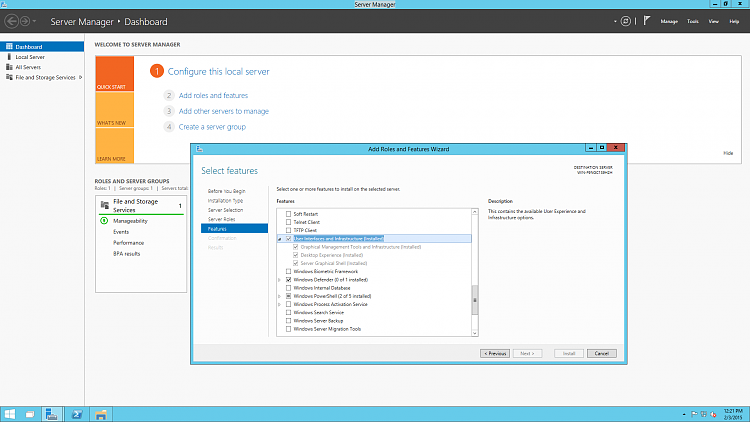Click the leftmost taskbar window icon beside Start
The image size is (750, 422).
[x=30, y=414]
